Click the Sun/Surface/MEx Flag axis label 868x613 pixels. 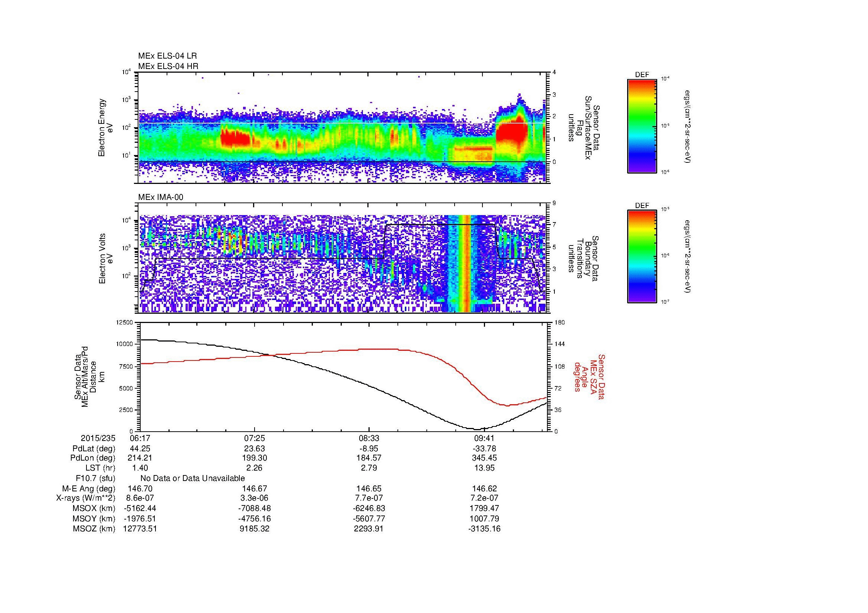(583, 128)
